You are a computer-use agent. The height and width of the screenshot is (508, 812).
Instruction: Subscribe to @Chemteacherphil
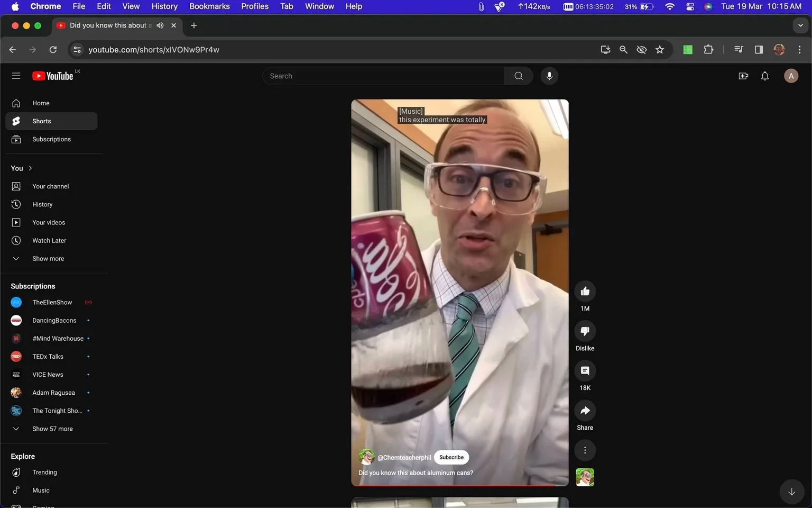tap(451, 457)
